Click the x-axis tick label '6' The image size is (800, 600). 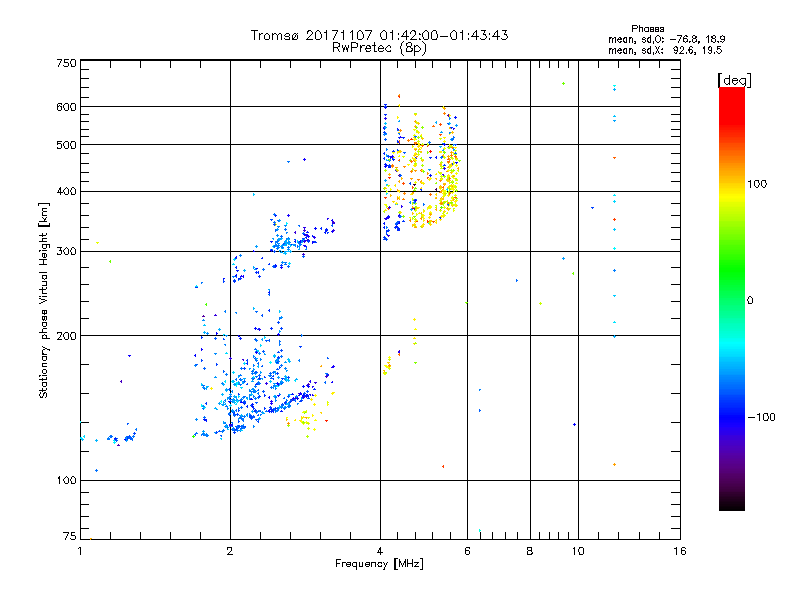click(467, 551)
